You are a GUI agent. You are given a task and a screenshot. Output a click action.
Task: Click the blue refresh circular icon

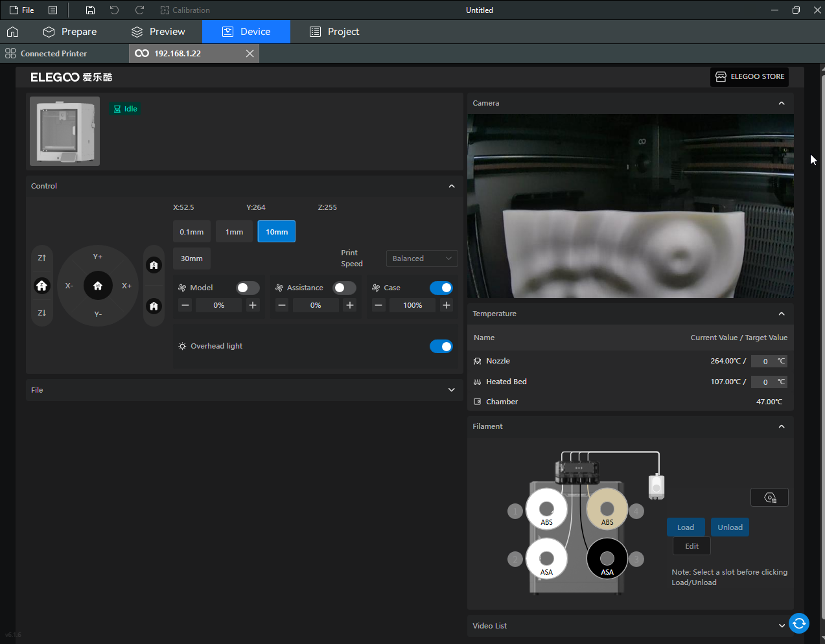[799, 623]
